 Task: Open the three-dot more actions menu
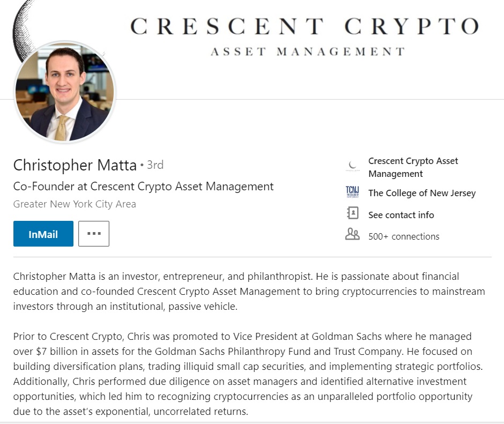pos(94,234)
